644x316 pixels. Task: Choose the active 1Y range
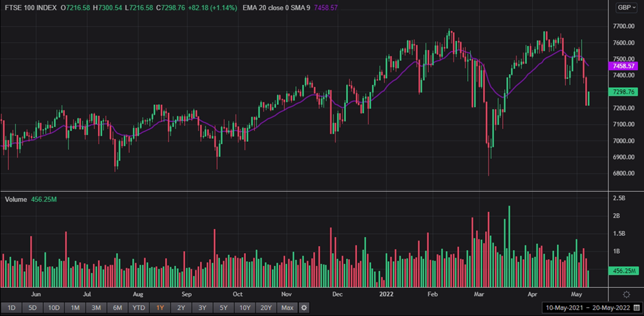[160, 307]
